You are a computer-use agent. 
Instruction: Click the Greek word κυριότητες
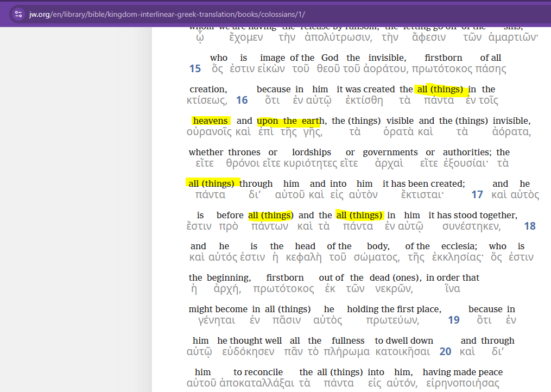(x=309, y=163)
